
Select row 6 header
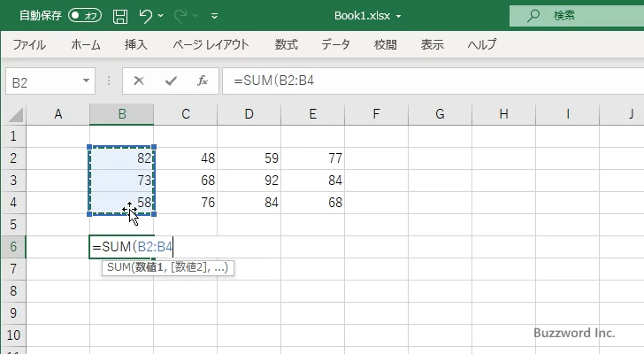point(13,247)
